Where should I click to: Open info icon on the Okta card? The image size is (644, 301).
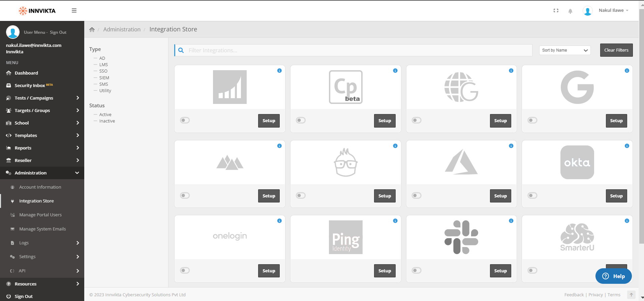coord(627,146)
